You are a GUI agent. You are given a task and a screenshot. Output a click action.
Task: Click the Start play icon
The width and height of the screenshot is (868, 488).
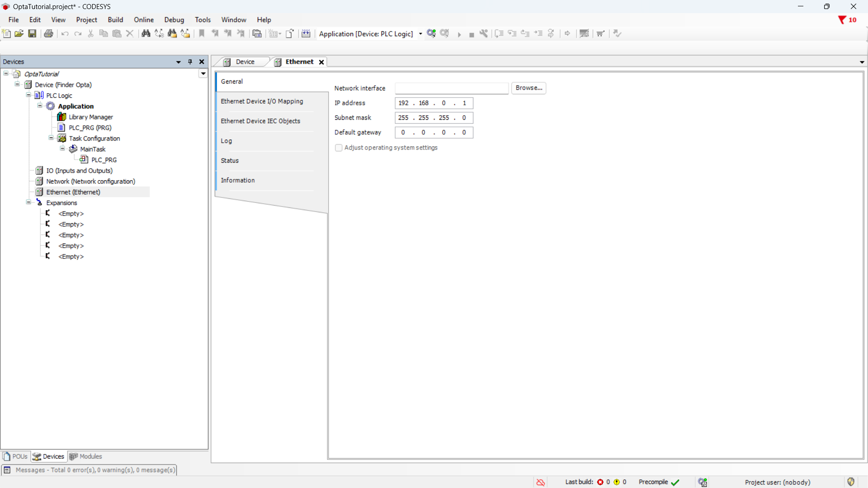pyautogui.click(x=459, y=34)
